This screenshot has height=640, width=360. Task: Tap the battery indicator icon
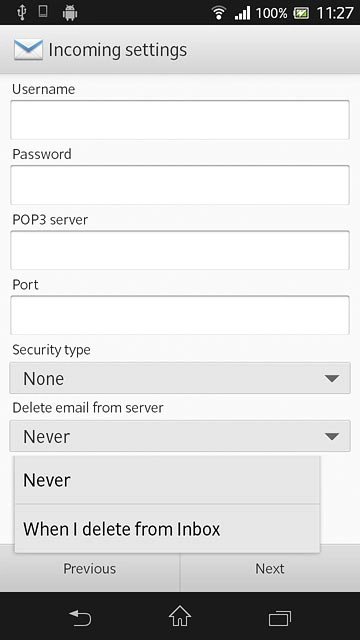(x=301, y=13)
